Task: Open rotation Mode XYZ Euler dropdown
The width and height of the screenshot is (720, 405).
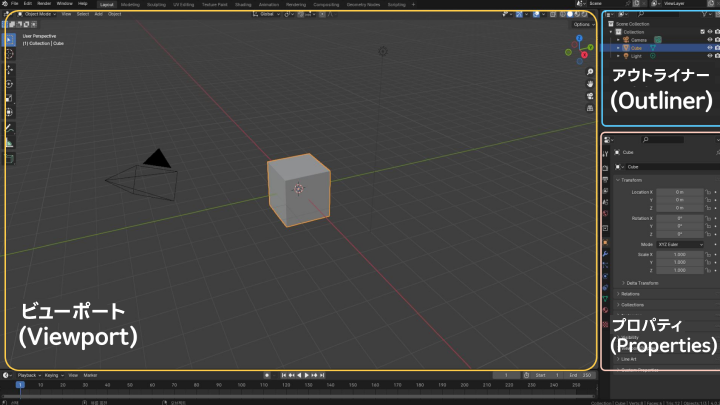Action: pos(680,244)
